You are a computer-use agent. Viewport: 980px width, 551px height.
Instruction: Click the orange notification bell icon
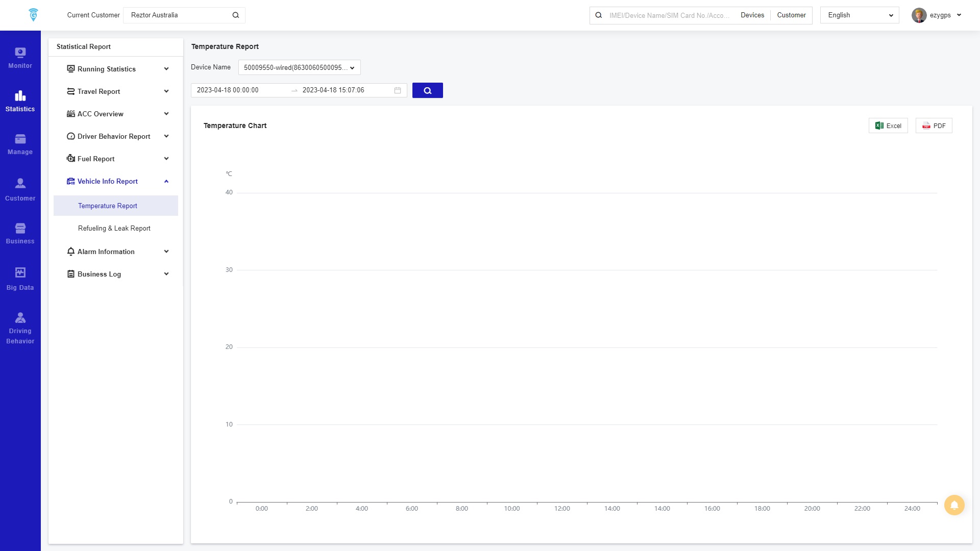[x=954, y=505]
